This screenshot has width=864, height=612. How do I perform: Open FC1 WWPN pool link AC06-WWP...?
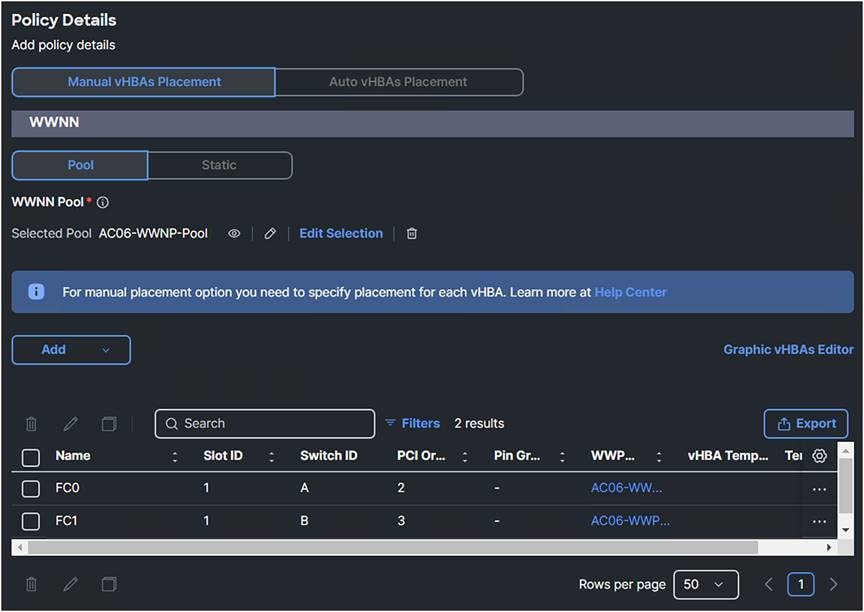click(x=630, y=521)
